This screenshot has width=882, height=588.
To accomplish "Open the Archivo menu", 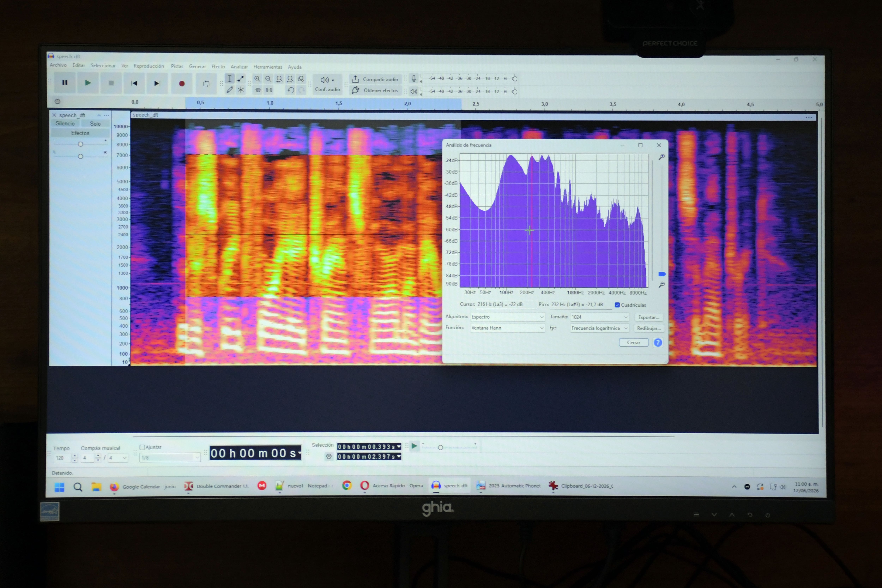I will pos(58,65).
